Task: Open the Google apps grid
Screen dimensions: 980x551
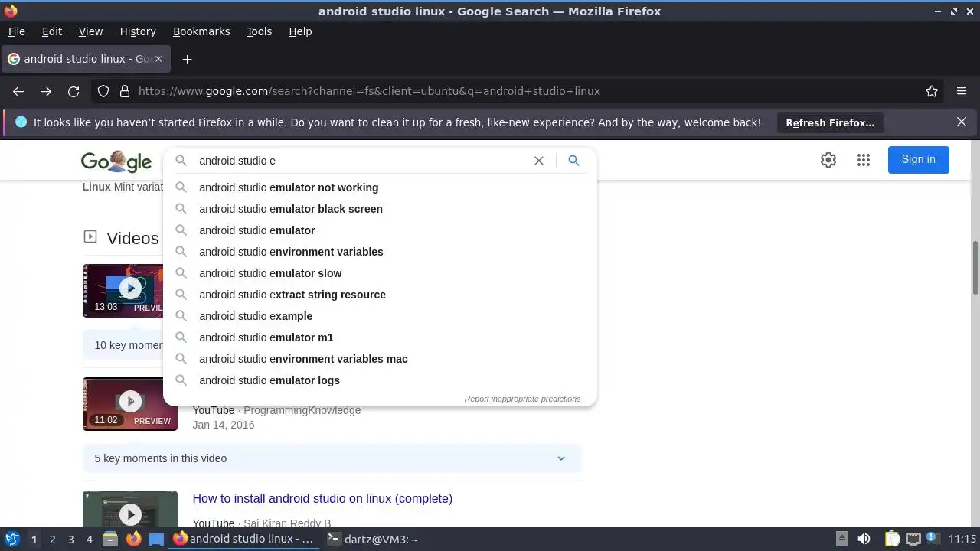Action: (864, 160)
